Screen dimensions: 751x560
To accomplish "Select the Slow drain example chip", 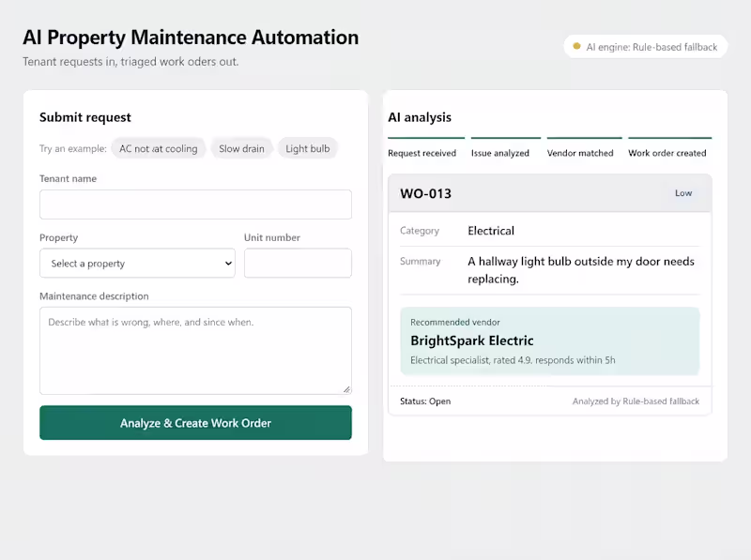I will point(241,148).
